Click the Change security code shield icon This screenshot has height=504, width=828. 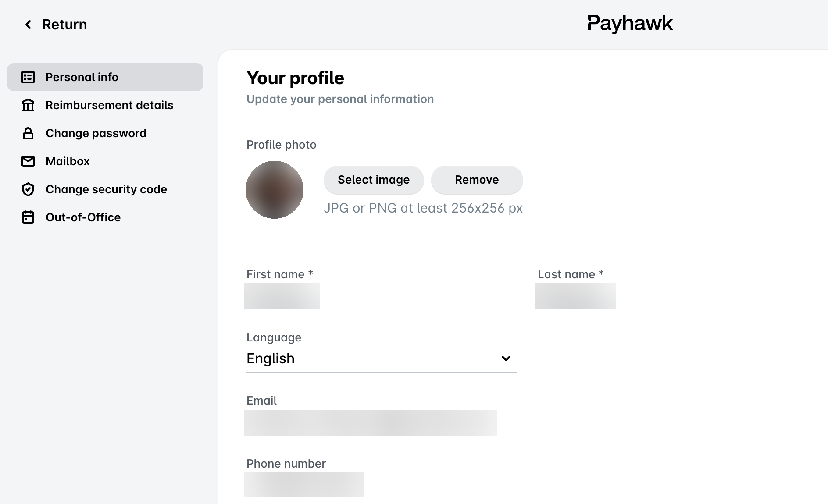(x=28, y=189)
